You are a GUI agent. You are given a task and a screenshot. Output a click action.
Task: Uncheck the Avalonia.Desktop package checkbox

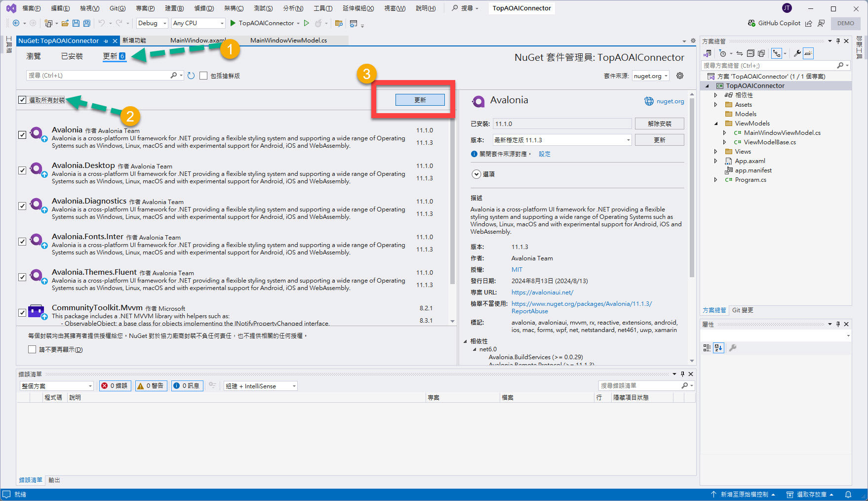click(x=22, y=170)
